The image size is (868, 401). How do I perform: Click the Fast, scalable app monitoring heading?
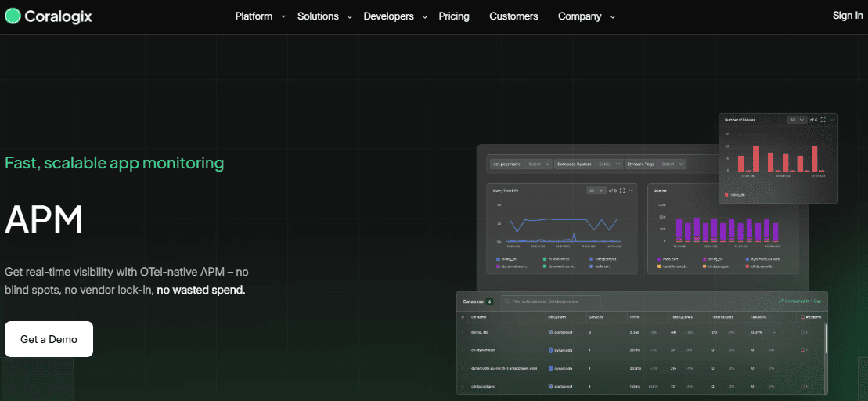114,164
